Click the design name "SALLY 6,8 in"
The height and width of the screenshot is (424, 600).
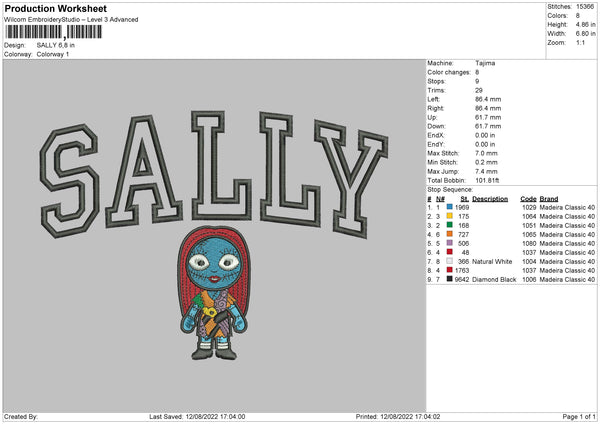point(56,45)
